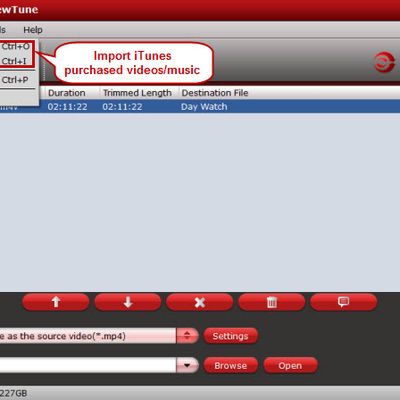The image size is (400, 400).
Task: Choose the Ctrl+O menu entry
Action: point(16,47)
